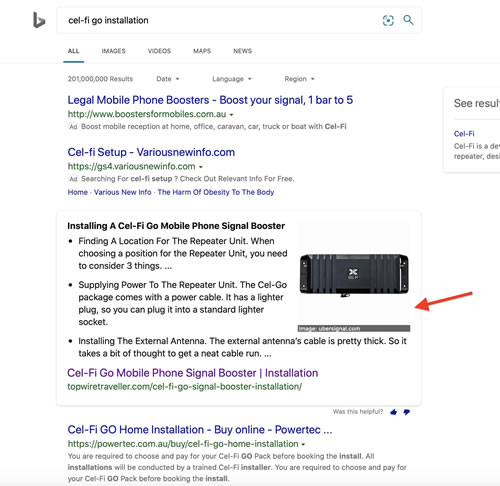The width and height of the screenshot is (500, 486).
Task: Click the See results sidebar heading
Action: coord(477,103)
